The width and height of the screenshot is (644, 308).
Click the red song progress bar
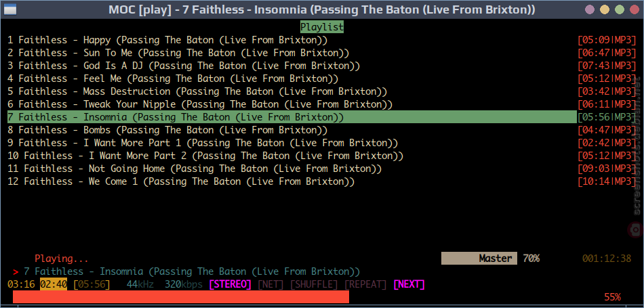point(181,297)
